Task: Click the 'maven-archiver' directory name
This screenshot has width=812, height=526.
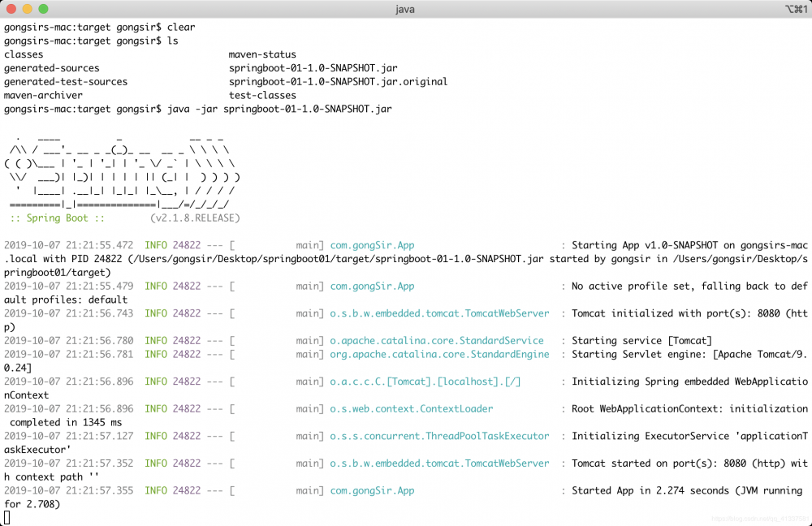Action: click(x=44, y=95)
